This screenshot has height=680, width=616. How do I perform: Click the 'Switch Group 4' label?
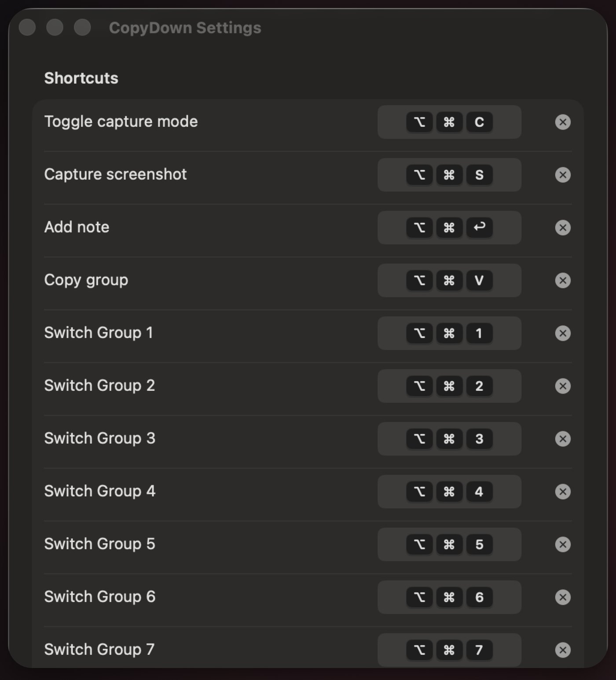[x=100, y=492]
